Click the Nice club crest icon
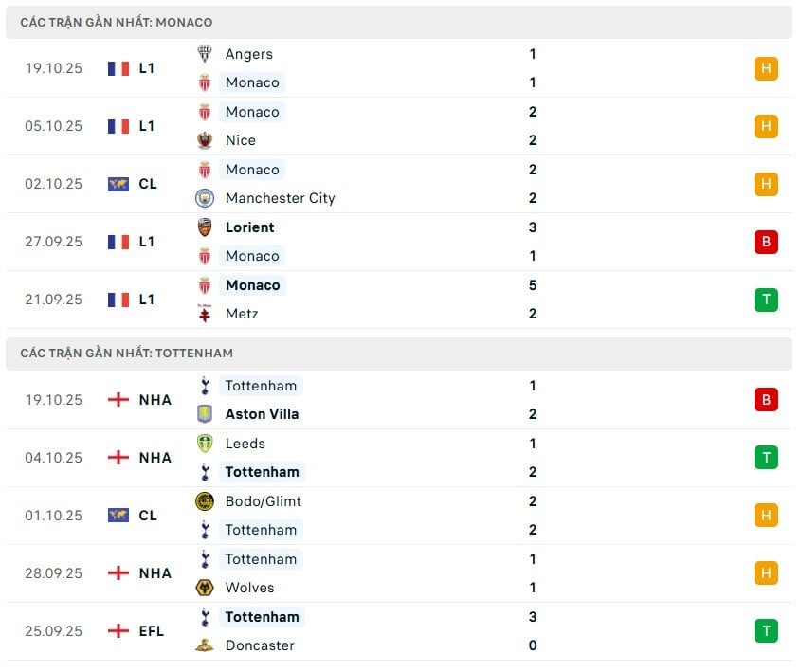800x672 pixels. tap(205, 140)
